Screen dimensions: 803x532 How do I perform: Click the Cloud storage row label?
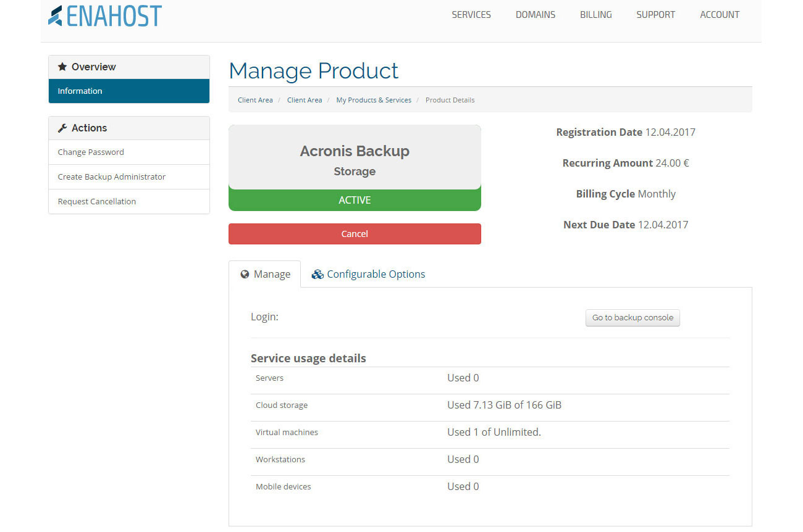pyautogui.click(x=282, y=405)
